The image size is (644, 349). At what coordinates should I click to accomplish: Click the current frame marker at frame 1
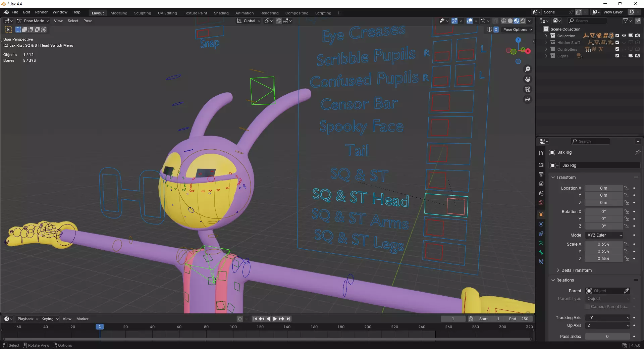[x=100, y=327]
